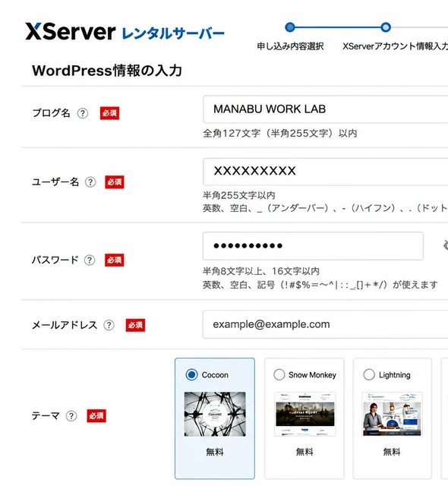Click the 申し込み内容選択 step label
448x486 pixels.
pyautogui.click(x=290, y=46)
